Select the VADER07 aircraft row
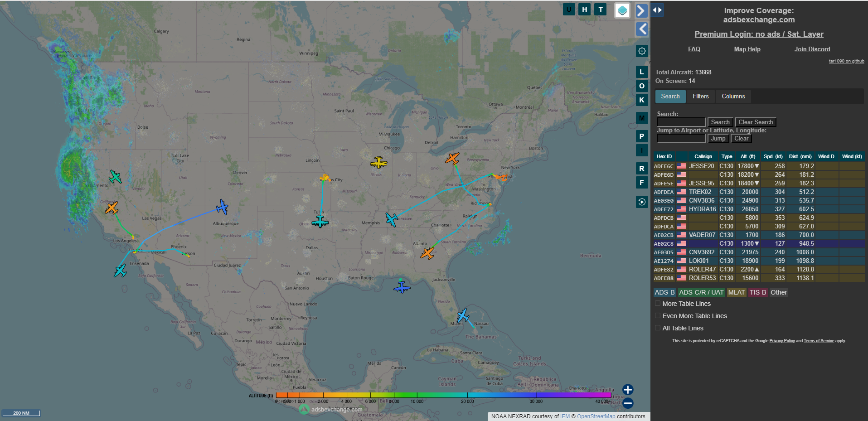This screenshot has width=868, height=421. (759, 235)
